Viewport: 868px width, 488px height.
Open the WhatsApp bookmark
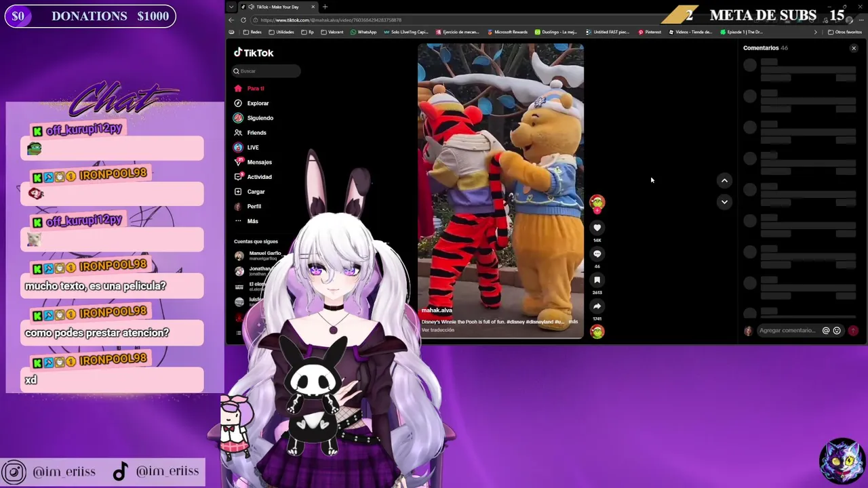pos(363,32)
